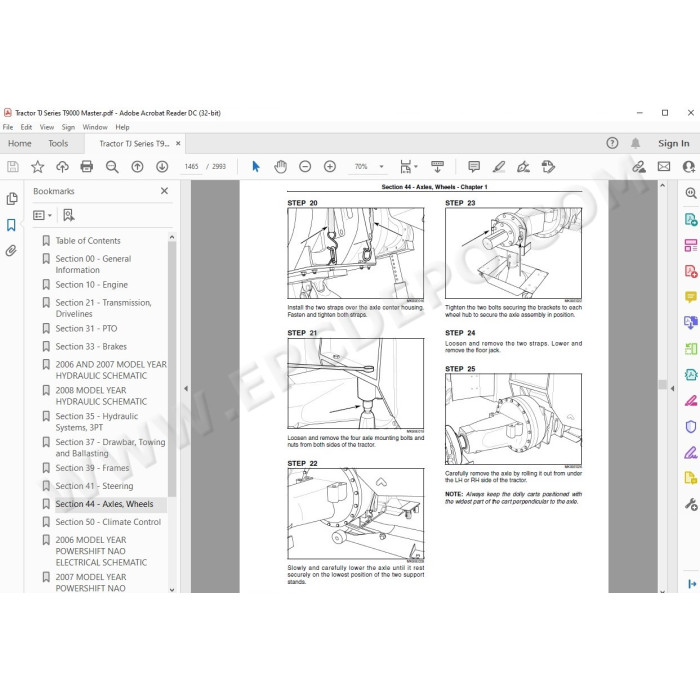Click the page number field 1465
Image resolution: width=700 pixels, height=700 pixels.
pos(191,167)
